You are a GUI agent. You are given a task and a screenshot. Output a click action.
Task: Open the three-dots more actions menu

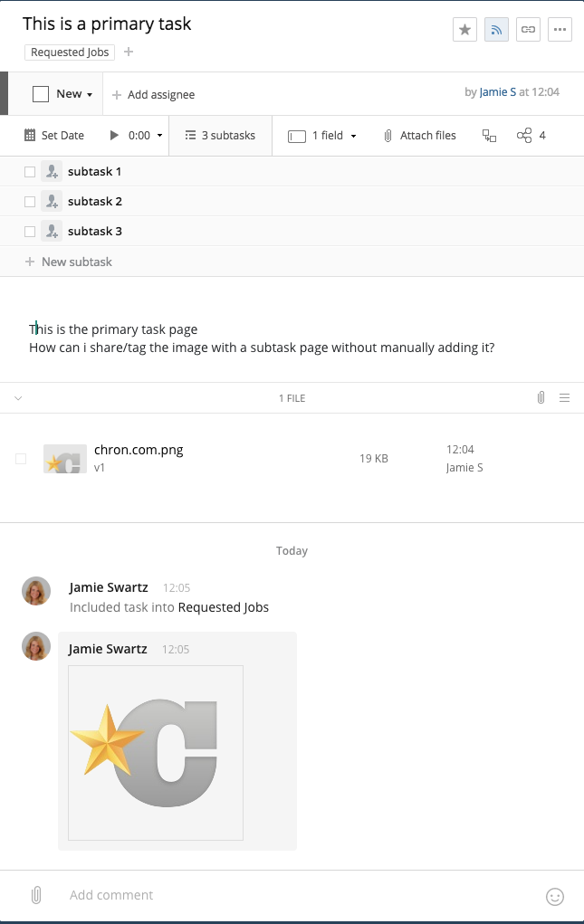tap(560, 30)
